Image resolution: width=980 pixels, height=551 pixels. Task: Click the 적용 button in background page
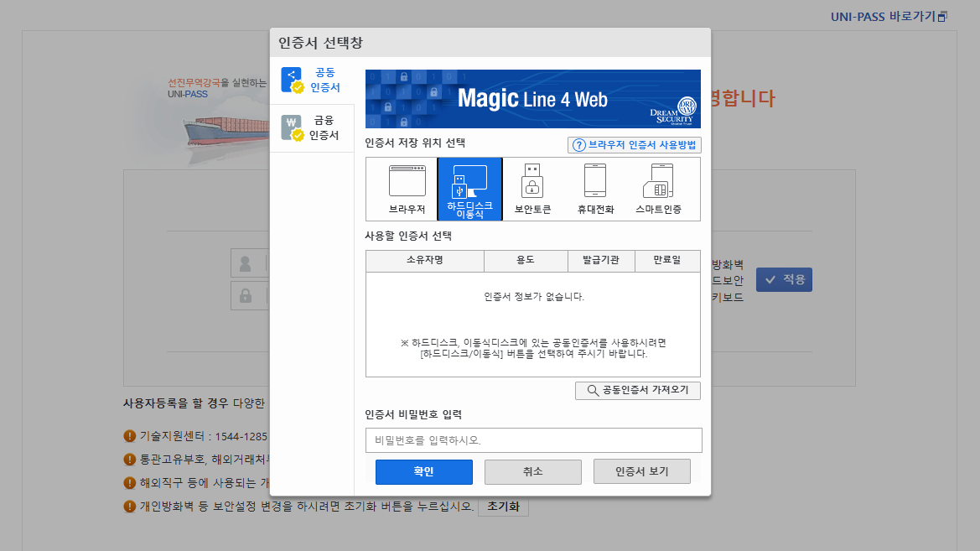coord(784,279)
